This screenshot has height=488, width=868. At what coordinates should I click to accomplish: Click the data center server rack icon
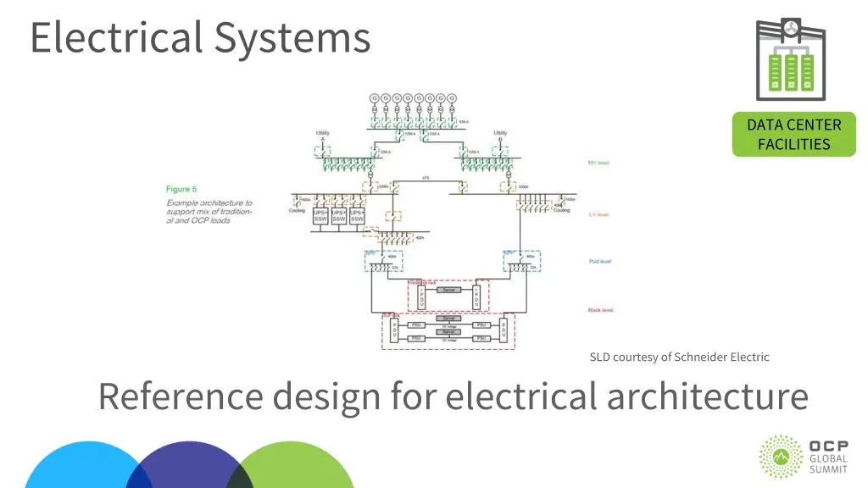tap(791, 59)
